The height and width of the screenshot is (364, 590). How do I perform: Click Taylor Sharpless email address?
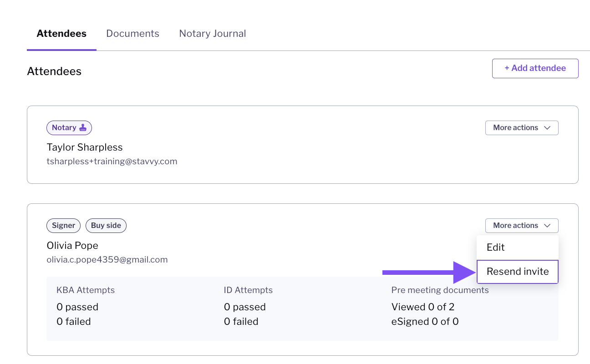click(x=112, y=162)
